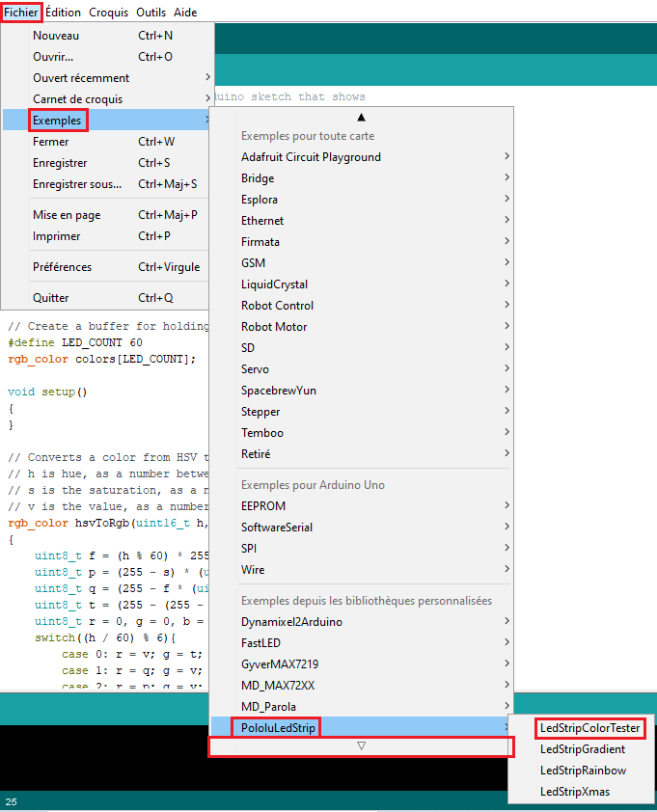Open the MD_Parola examples submenu
Screen dimensions: 657x812
pyautogui.click(x=361, y=707)
